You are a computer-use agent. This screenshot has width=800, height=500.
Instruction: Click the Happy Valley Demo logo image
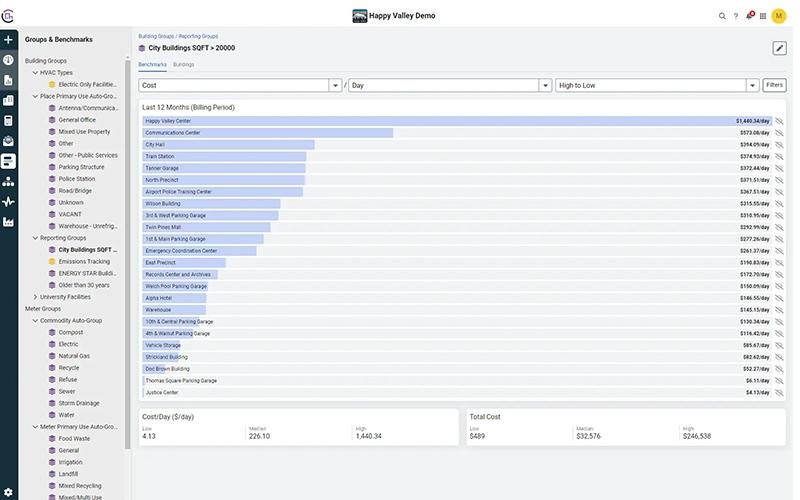(360, 16)
